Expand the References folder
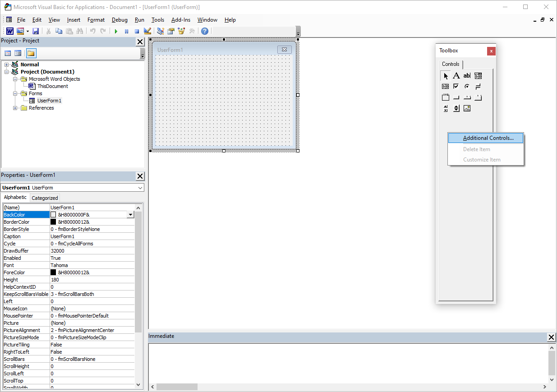 15,108
